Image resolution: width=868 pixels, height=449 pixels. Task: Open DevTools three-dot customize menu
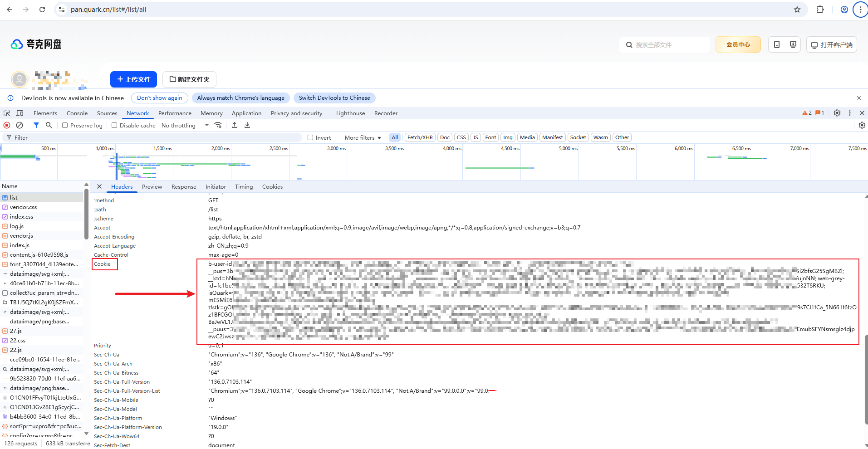click(850, 113)
